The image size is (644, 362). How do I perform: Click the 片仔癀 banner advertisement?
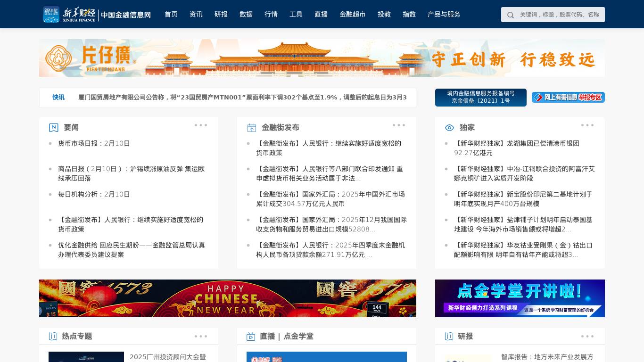click(x=322, y=58)
